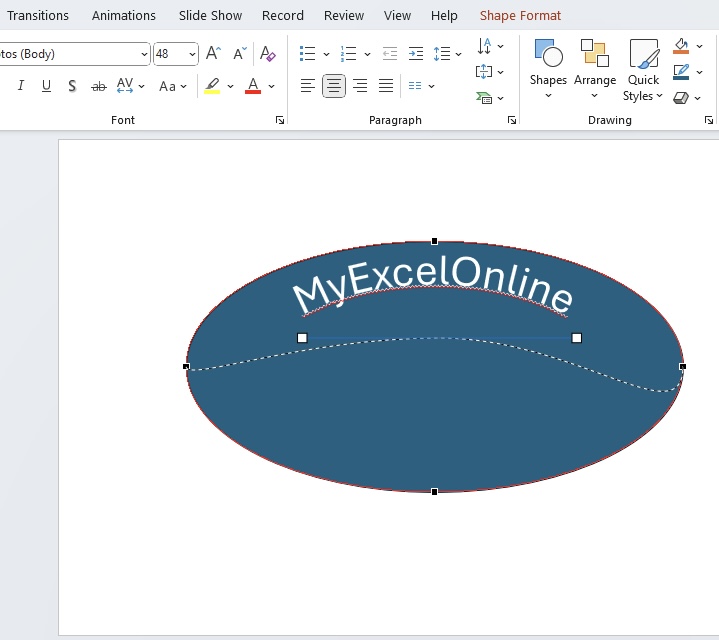The image size is (719, 640).
Task: Select left middle handle of oval
Action: (x=186, y=366)
